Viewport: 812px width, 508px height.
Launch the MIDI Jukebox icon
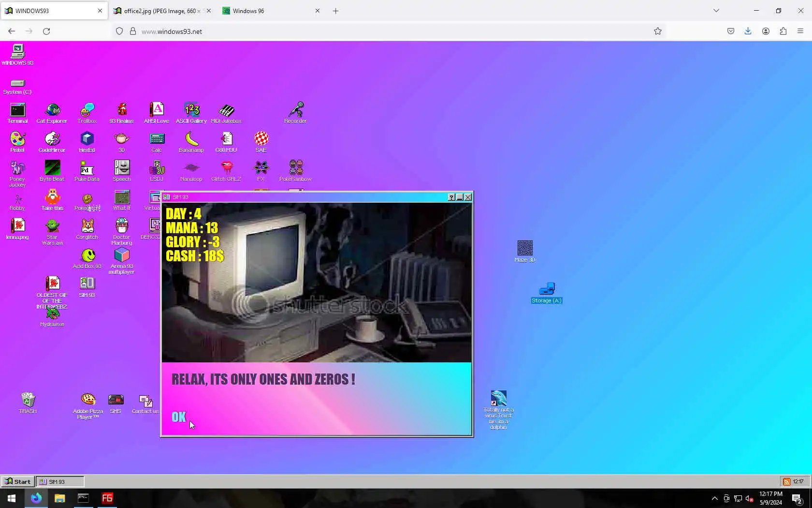[226, 113]
